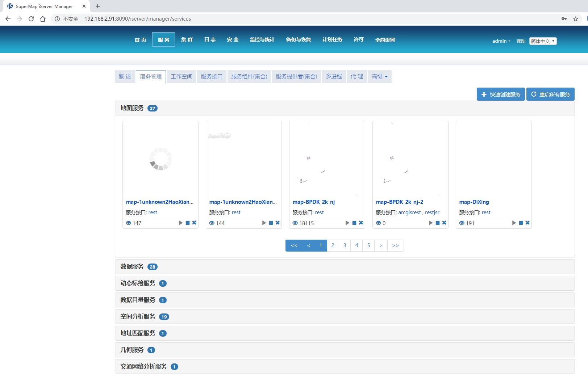
Task: Go to page 5 of map services
Action: [368, 245]
